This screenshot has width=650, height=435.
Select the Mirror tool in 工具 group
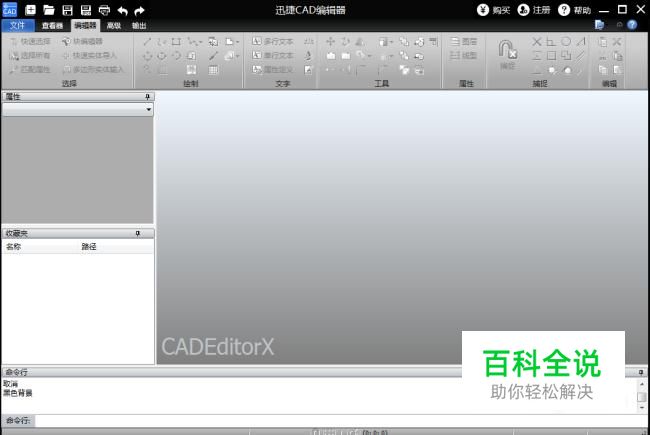pos(360,41)
